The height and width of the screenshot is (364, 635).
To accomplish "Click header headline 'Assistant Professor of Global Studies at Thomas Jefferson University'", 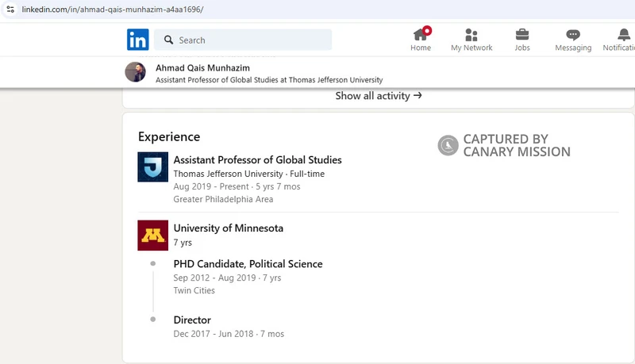I will (x=269, y=80).
